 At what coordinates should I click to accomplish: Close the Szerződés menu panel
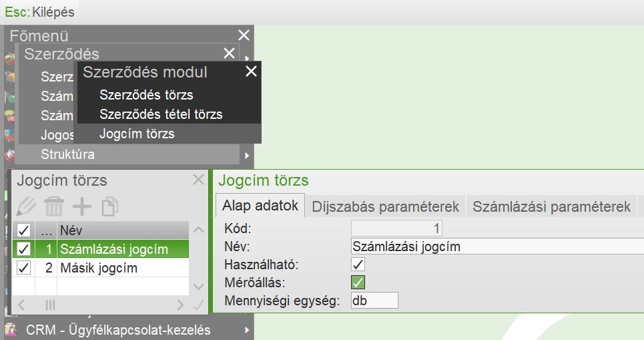pyautogui.click(x=229, y=53)
